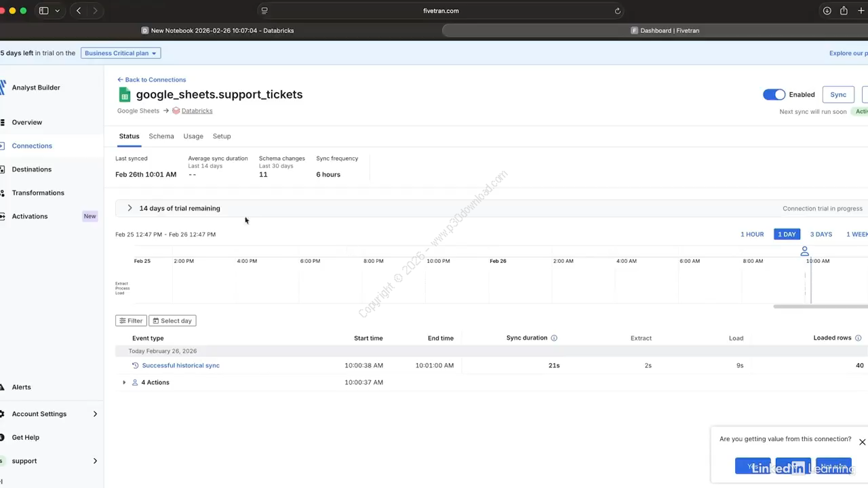Open Get Help in the sidebar

26,437
